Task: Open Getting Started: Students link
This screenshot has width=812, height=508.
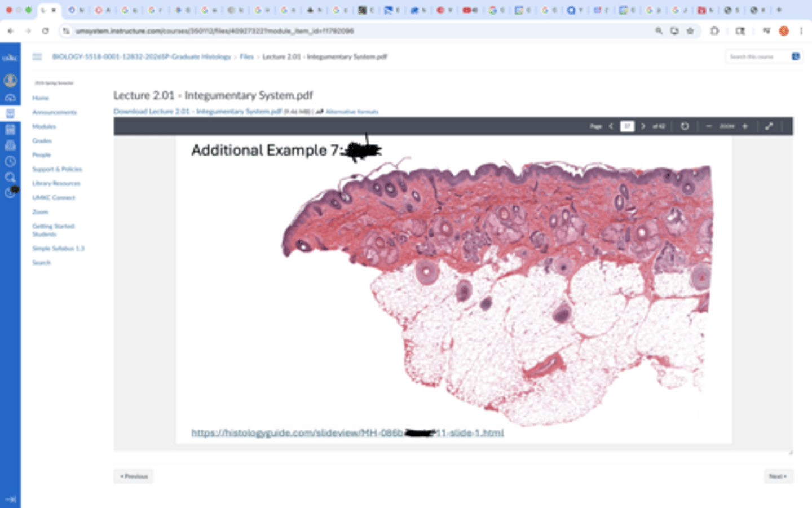Action: (x=53, y=230)
